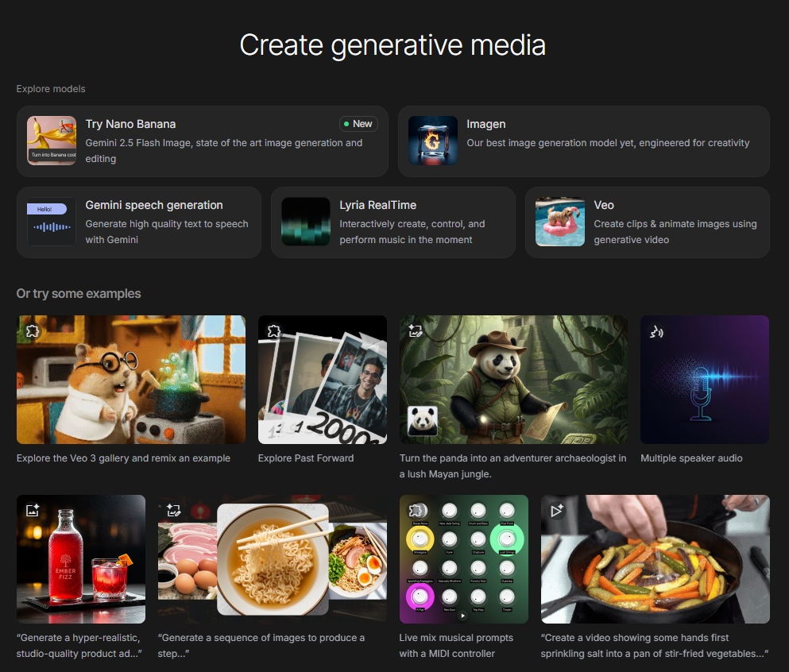Screen dimensions: 789x672
Task: Open the Veo model card
Action: tap(647, 222)
